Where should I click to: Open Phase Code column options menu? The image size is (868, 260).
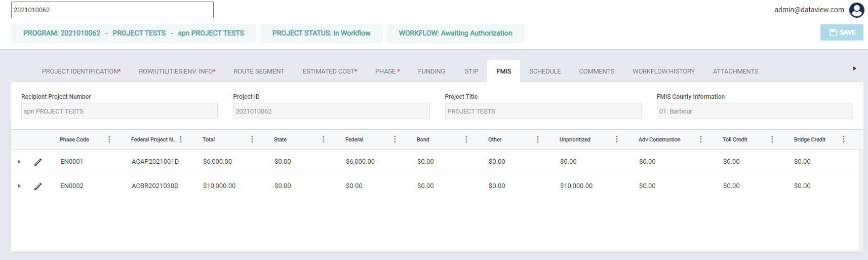[x=109, y=139]
